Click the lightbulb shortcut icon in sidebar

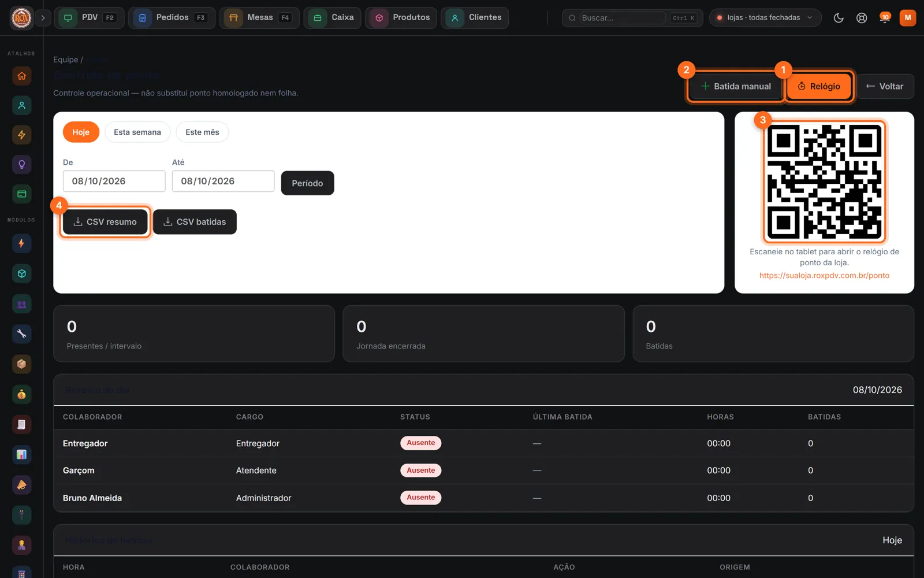21,164
